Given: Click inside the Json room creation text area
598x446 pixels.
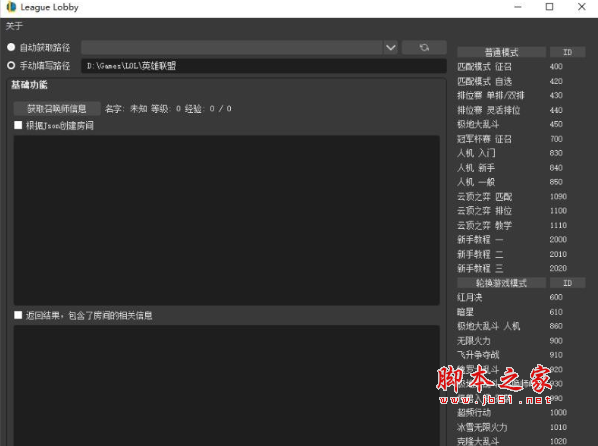Looking at the screenshot, I should click(227, 220).
